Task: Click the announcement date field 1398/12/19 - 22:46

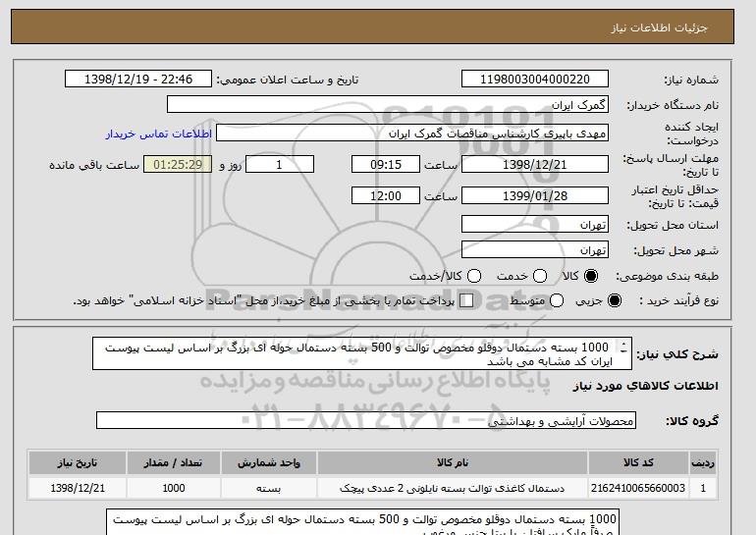Action: click(138, 80)
